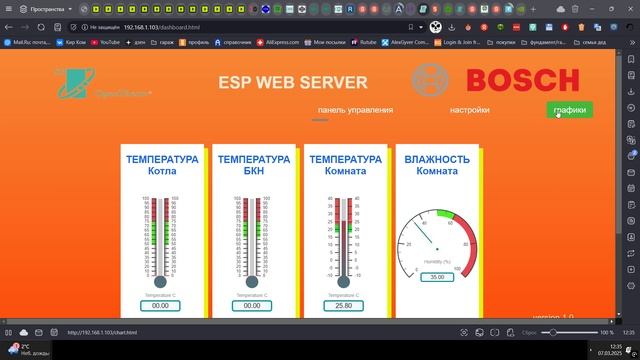Screen dimensions: 640x360
Task: Open the closed tabs trash icon
Action: coord(575,9)
